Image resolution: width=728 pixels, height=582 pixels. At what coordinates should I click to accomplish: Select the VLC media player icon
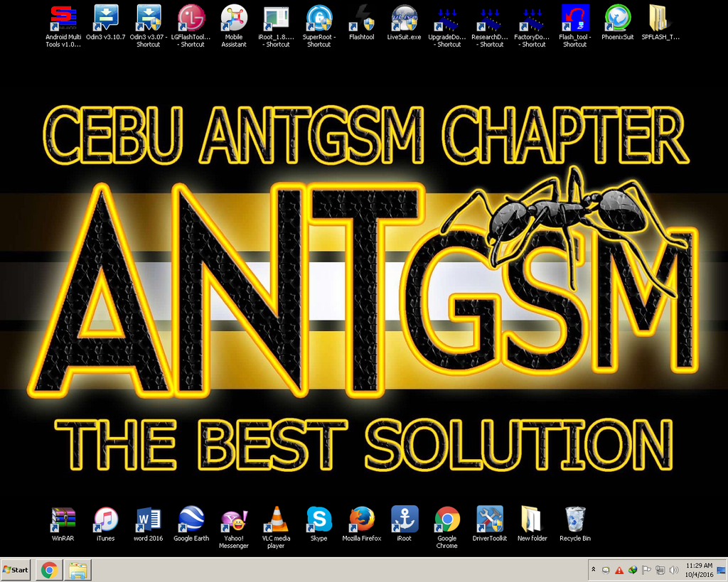(x=276, y=520)
